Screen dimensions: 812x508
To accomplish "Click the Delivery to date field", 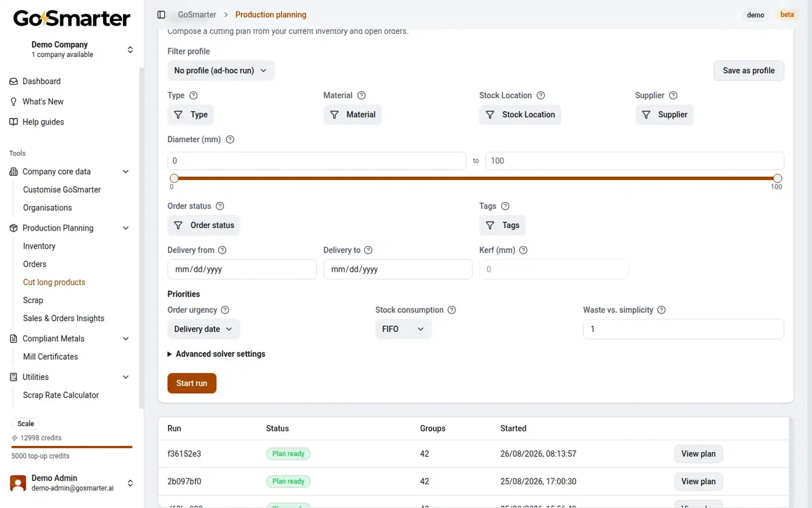I will pos(398,269).
